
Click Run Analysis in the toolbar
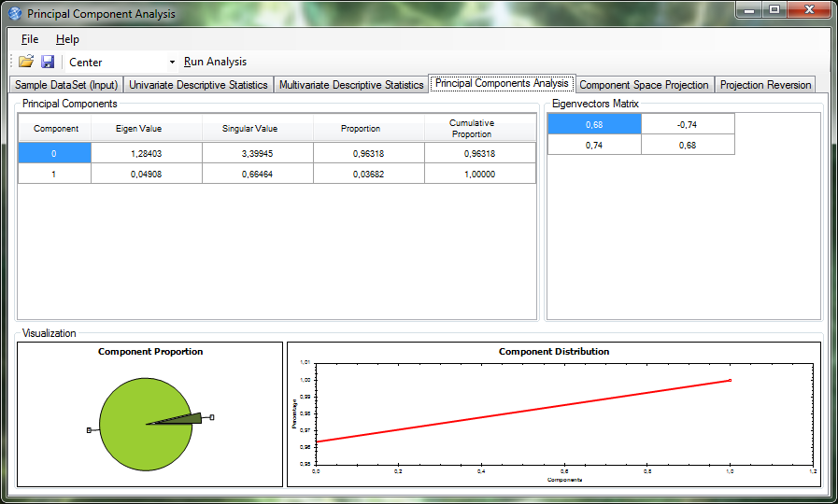click(x=215, y=62)
